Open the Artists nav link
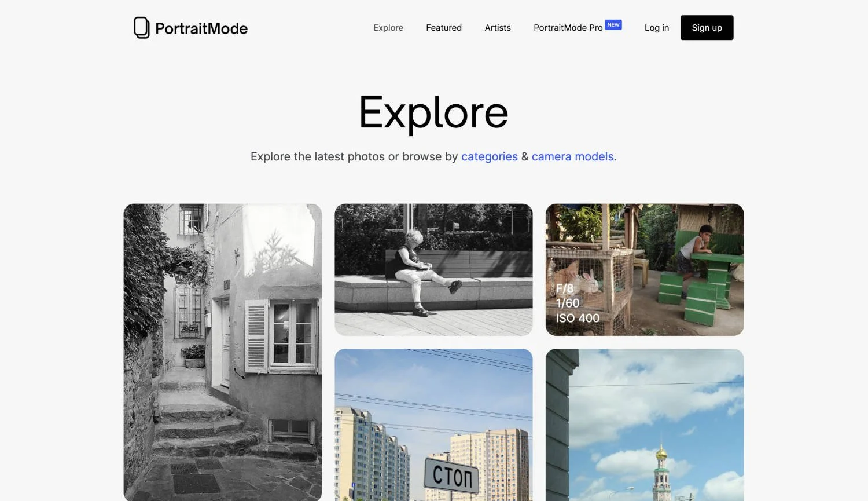The image size is (868, 501). [498, 28]
